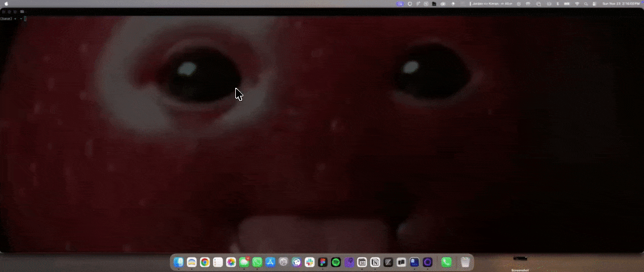The width and height of the screenshot is (644, 272).
Task: Open battery status in menu bar
Action: click(567, 4)
